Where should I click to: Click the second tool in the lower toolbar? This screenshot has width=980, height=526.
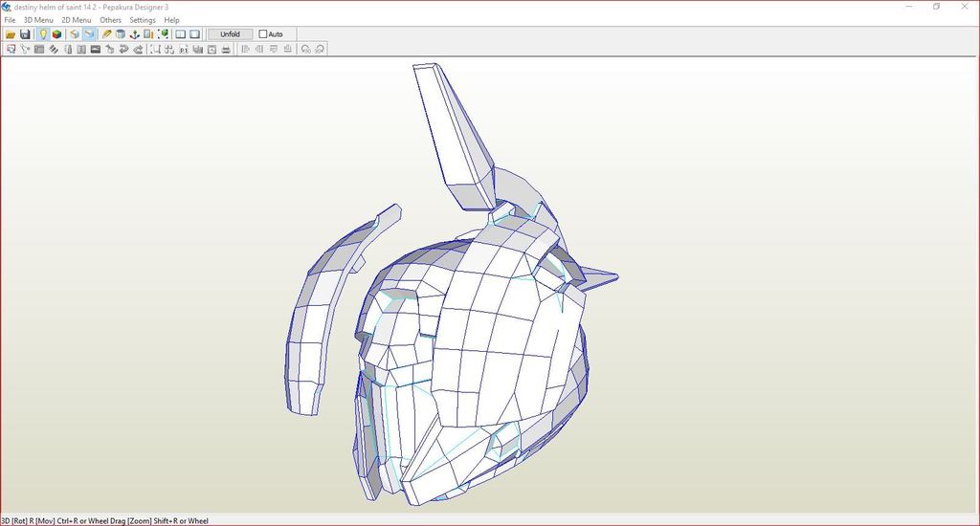click(25, 50)
